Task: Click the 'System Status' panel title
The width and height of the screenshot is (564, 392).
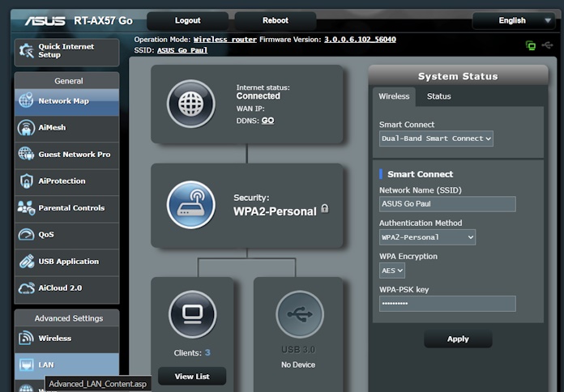Action: tap(458, 76)
